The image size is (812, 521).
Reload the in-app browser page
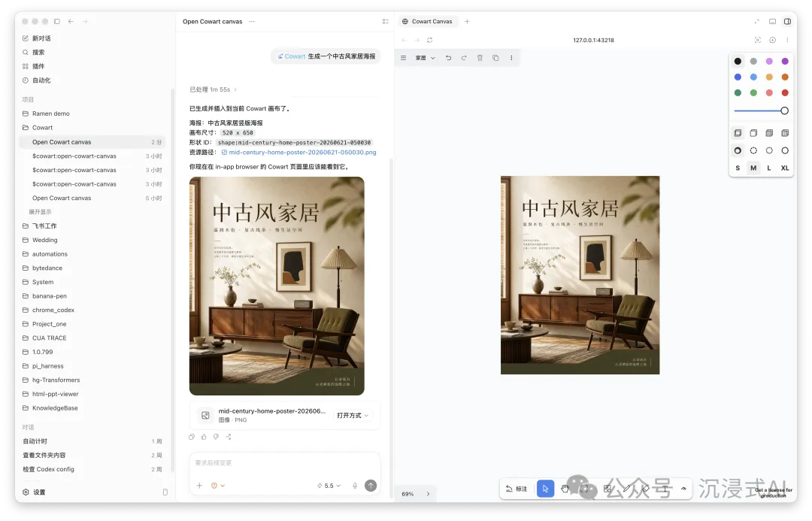tap(429, 40)
